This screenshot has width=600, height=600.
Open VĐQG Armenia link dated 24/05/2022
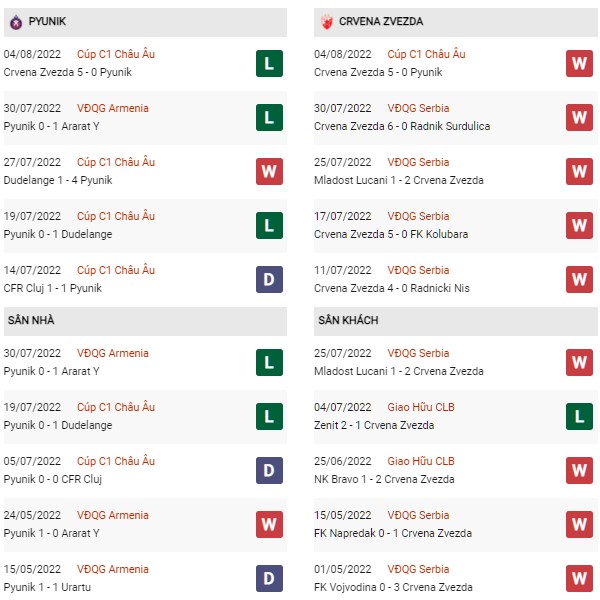tap(112, 515)
